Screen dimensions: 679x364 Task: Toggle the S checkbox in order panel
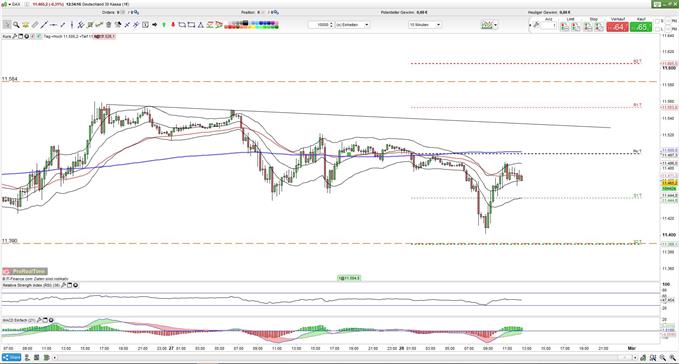tap(657, 21)
